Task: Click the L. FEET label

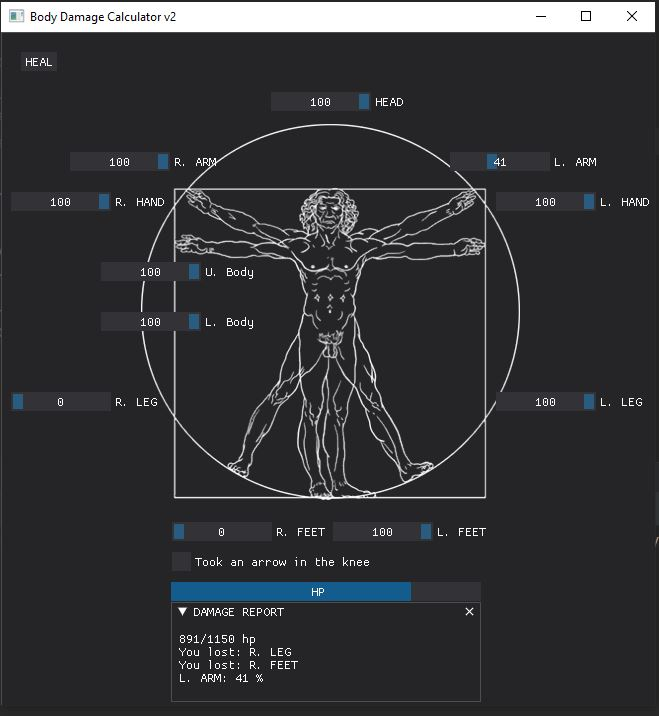Action: click(x=461, y=532)
